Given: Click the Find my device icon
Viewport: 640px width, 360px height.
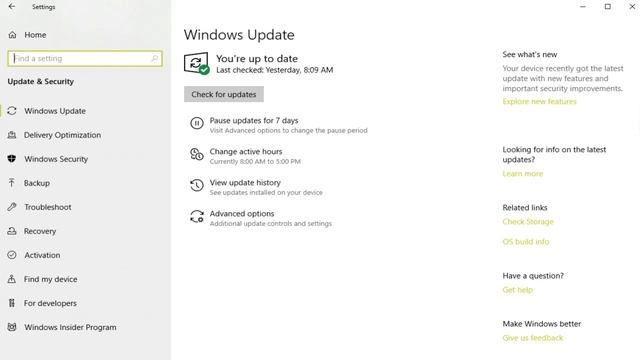Looking at the screenshot, I should (12, 279).
